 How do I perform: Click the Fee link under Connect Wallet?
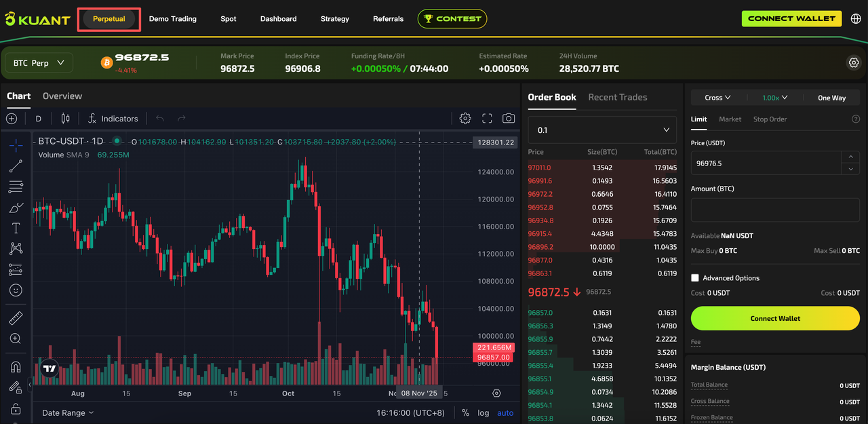(x=696, y=342)
